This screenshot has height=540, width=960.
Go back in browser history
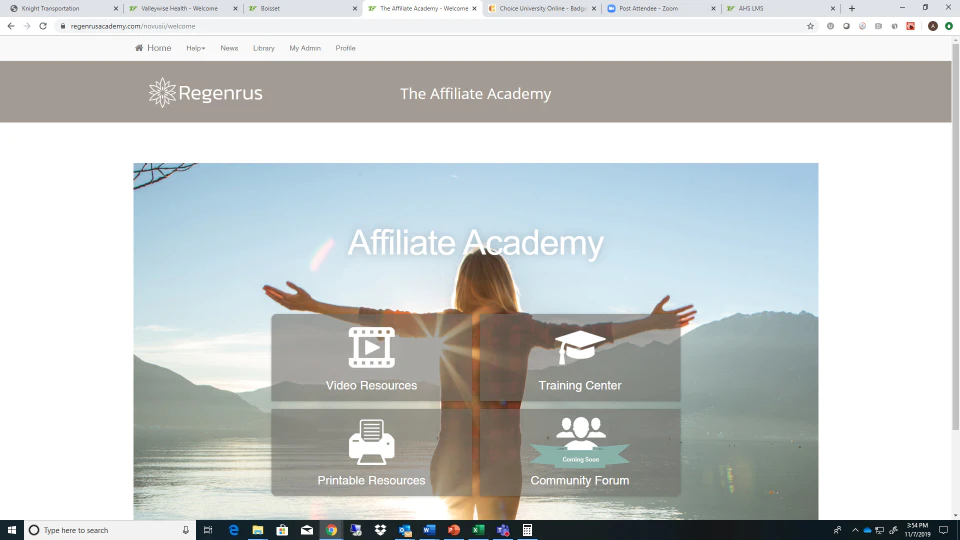pyautogui.click(x=11, y=26)
